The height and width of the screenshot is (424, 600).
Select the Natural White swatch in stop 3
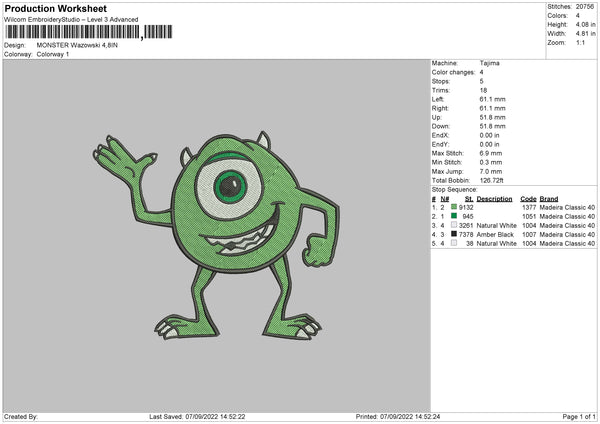click(454, 225)
